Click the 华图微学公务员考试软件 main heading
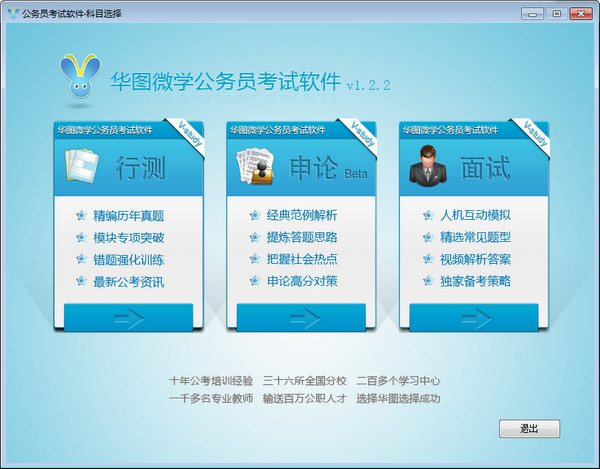The image size is (600, 469). (226, 81)
